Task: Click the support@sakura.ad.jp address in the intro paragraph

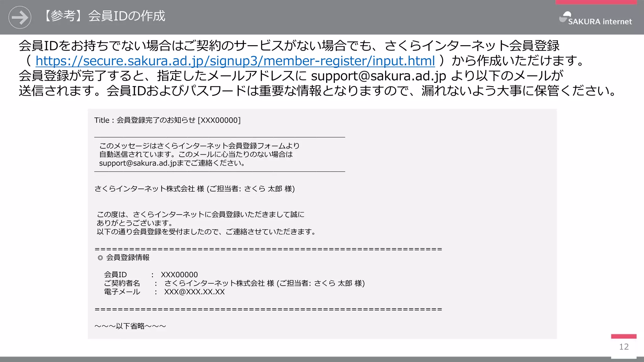Action: pyautogui.click(x=379, y=76)
